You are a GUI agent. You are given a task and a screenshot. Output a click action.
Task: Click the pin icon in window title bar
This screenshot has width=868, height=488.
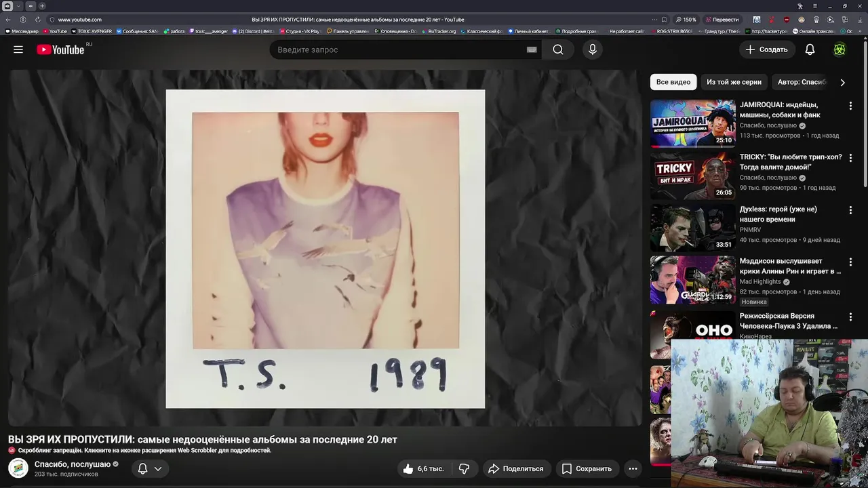tap(800, 6)
